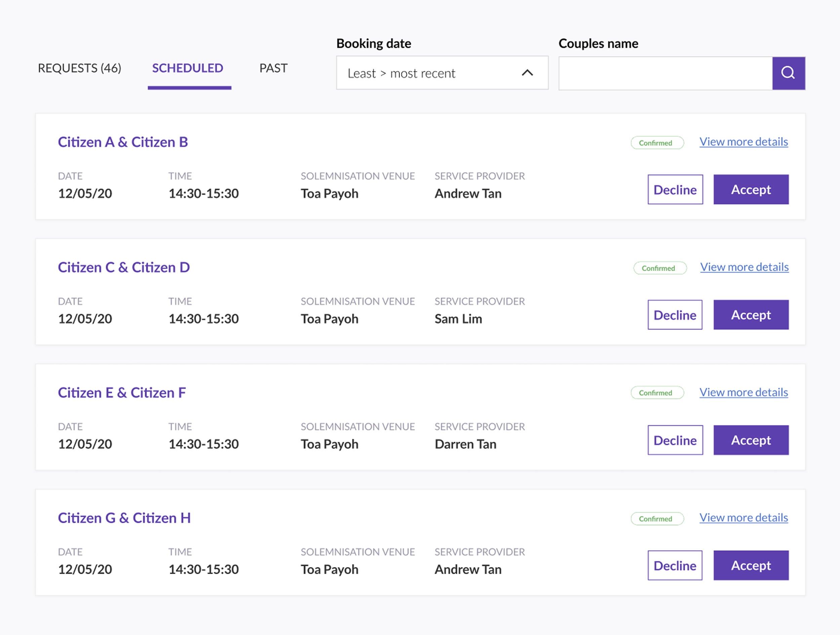Image resolution: width=840 pixels, height=635 pixels.
Task: Decline Citizen C & Citizen D booking
Action: click(x=675, y=315)
